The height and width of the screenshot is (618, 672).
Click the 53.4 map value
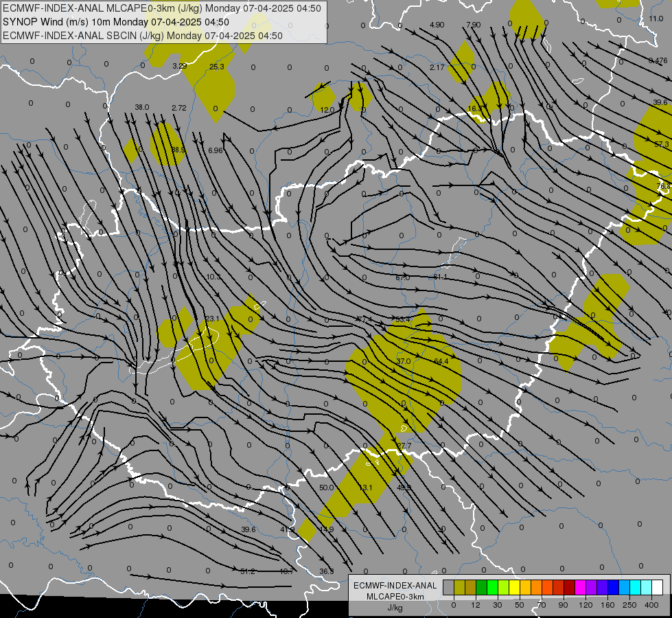[403, 319]
